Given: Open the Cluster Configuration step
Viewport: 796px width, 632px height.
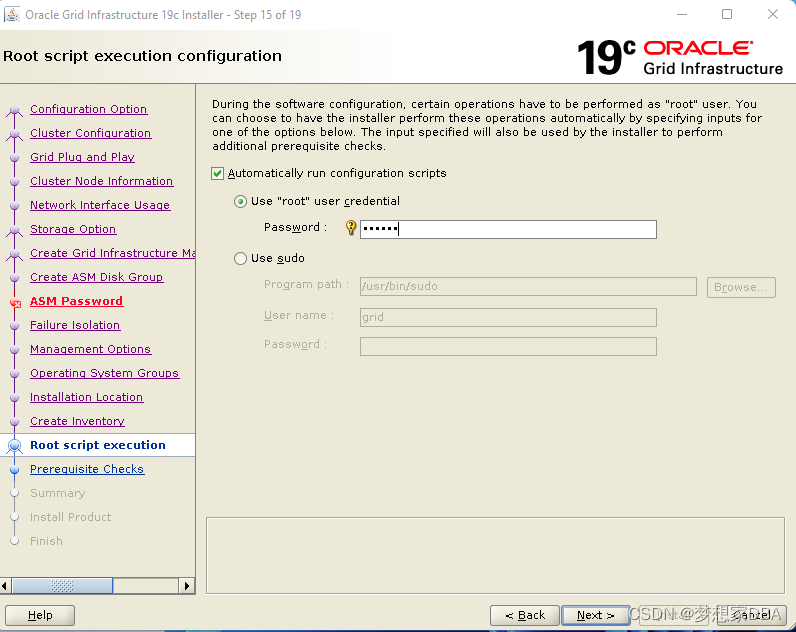Looking at the screenshot, I should (x=90, y=133).
